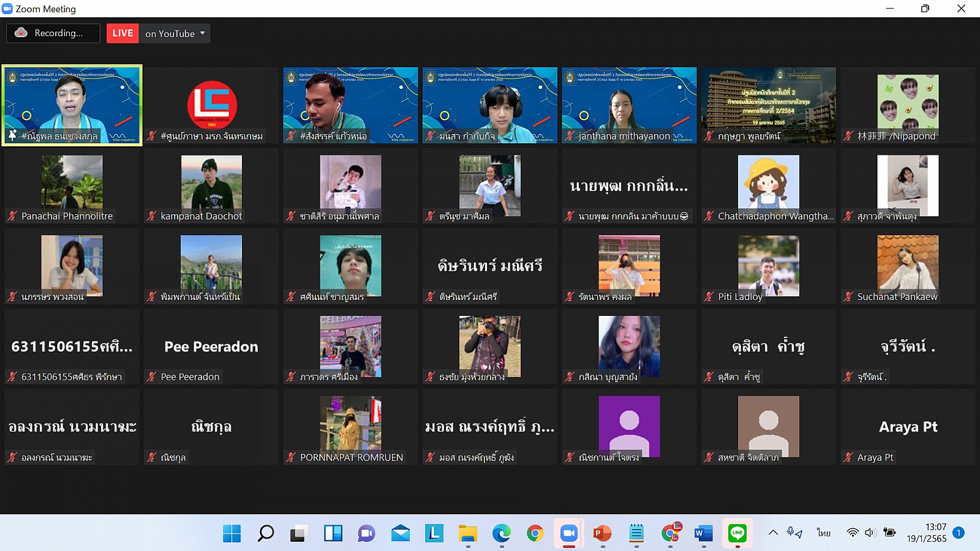The width and height of the screenshot is (980, 551).
Task: Expand the on YouTube live dropdown
Action: (x=202, y=33)
